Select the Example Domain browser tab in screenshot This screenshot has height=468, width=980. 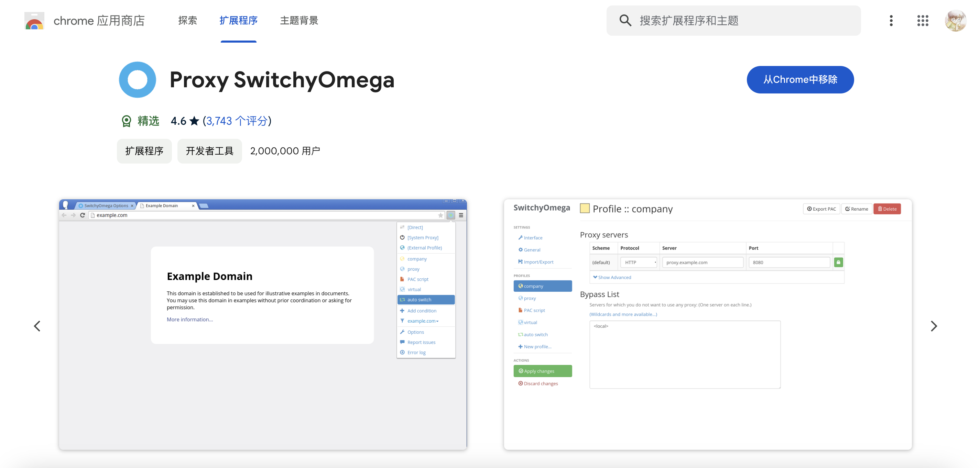point(167,206)
